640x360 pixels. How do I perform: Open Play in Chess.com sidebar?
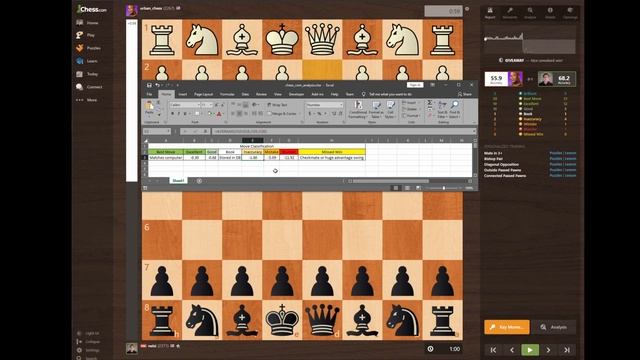point(85,36)
